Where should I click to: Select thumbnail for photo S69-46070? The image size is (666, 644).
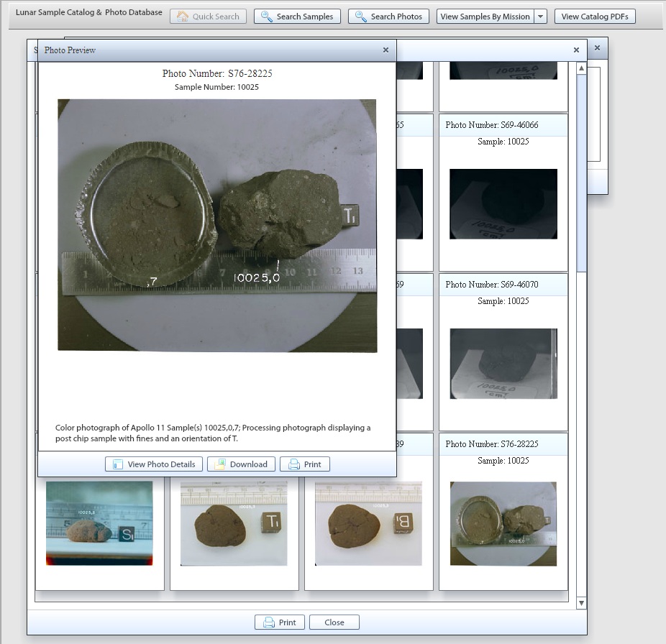coord(503,364)
